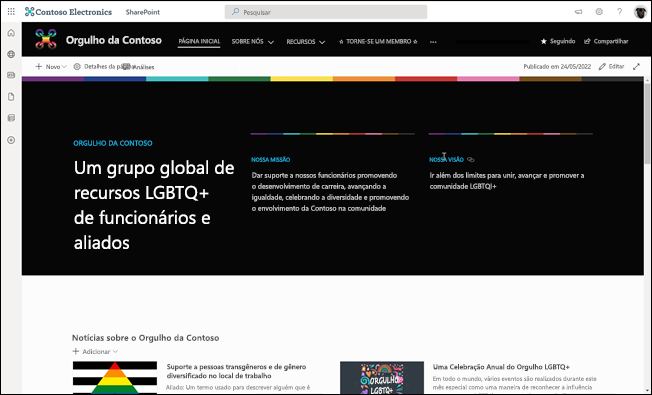Open the app launcher waffle icon
Screen dimensions: 652x395
tap(11, 12)
